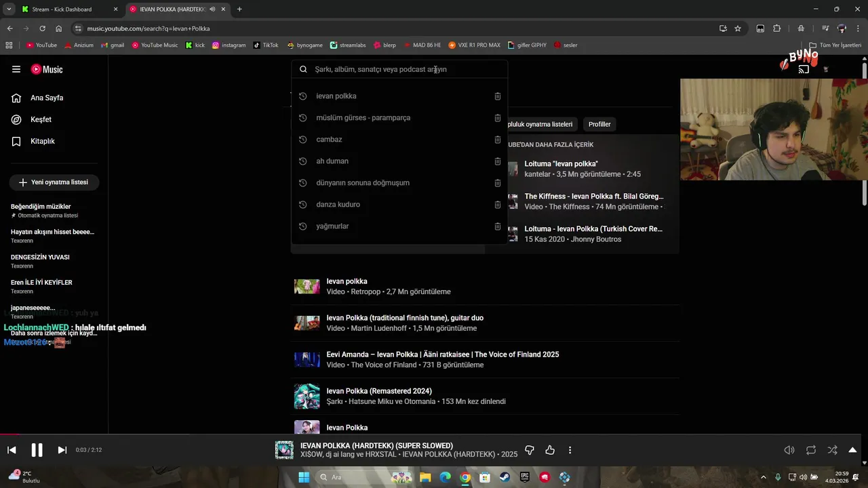Toggle shuffle in player bar

[832, 450]
